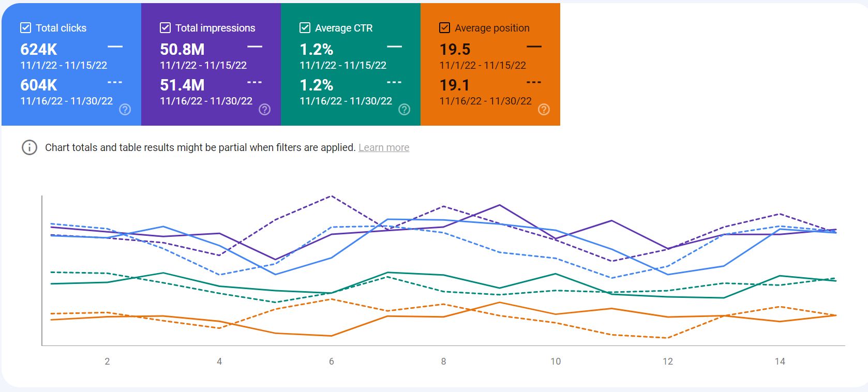Click the 11/1/22 - 11/15/22 date range label
The height and width of the screenshot is (392, 868).
pyautogui.click(x=64, y=65)
